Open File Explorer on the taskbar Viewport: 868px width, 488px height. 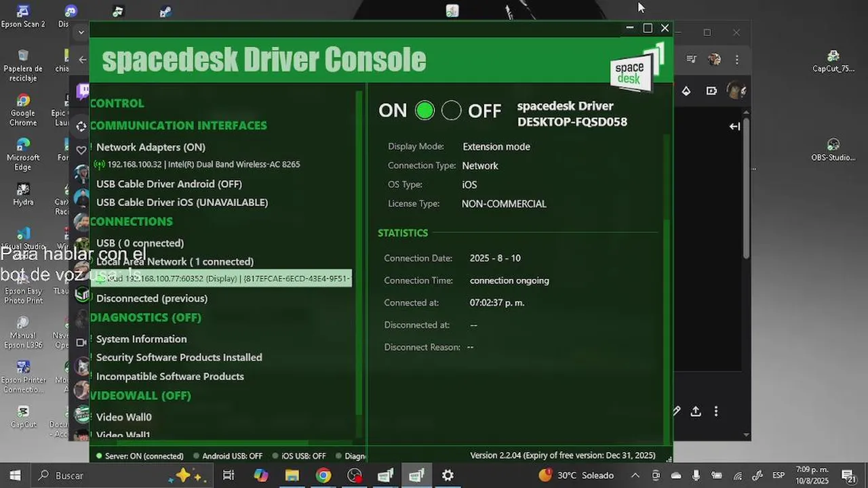click(x=292, y=475)
